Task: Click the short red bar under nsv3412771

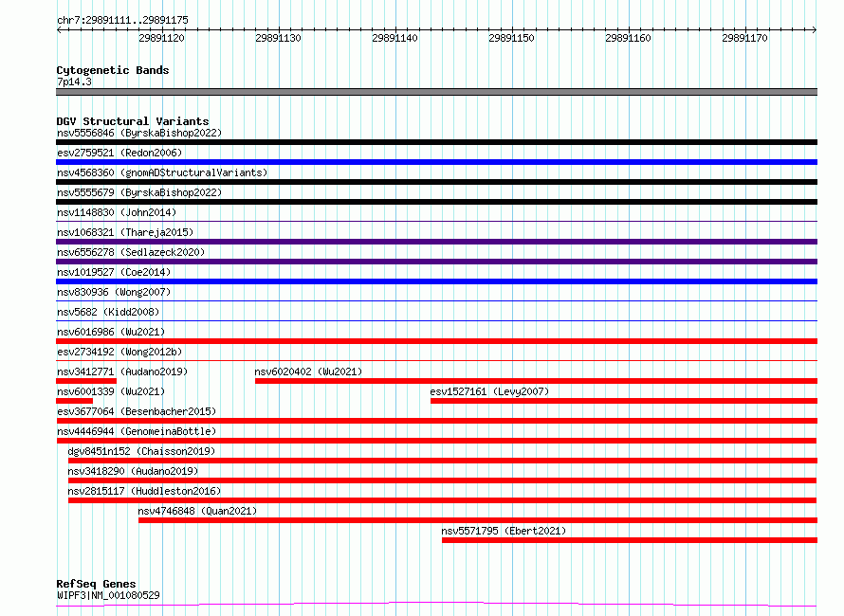Action: pos(86,381)
